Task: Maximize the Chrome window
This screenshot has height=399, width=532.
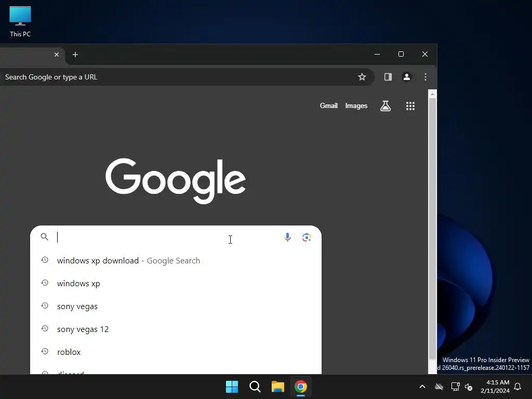Action: (x=401, y=54)
